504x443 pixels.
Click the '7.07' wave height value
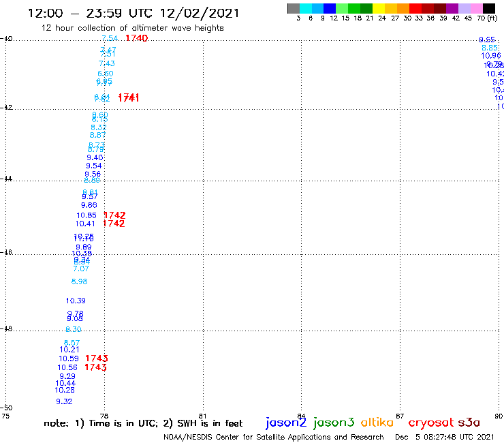(81, 269)
